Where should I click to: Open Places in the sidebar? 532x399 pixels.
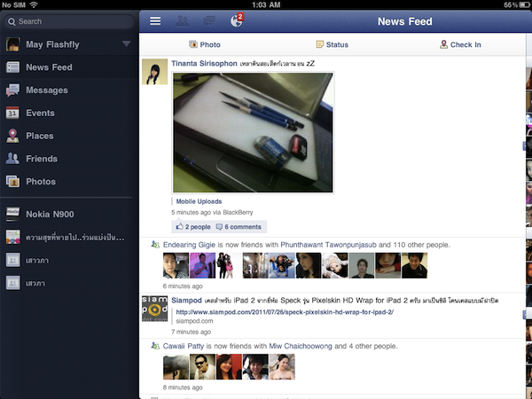[x=39, y=137]
